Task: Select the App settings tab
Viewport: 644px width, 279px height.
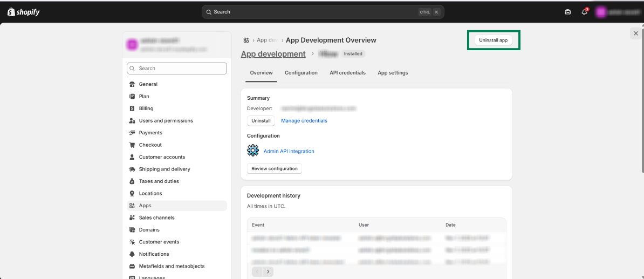Action: pos(393,73)
